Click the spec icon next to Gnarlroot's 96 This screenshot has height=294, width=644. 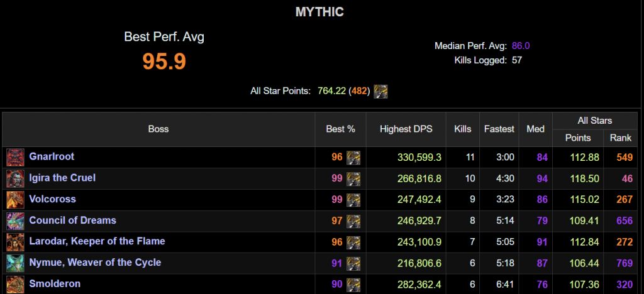click(x=353, y=157)
